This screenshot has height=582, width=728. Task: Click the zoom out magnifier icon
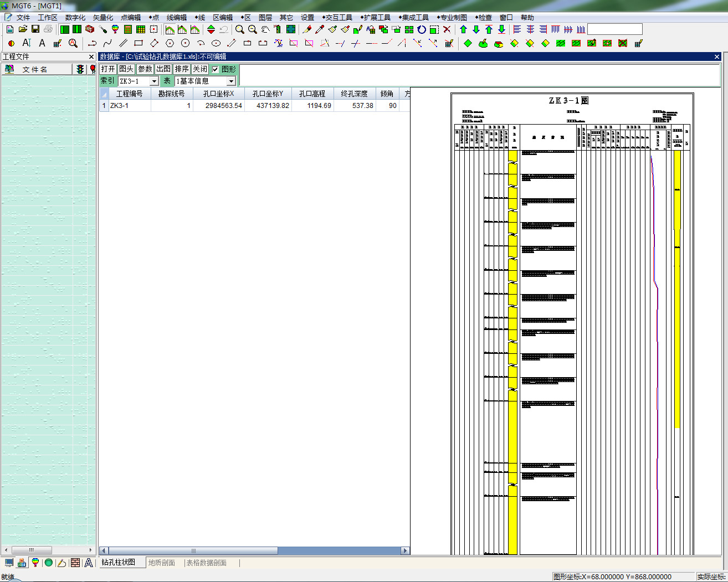coord(253,29)
